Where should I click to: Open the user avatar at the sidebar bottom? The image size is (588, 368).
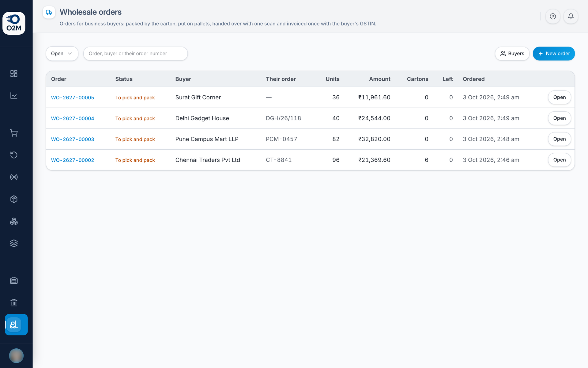pyautogui.click(x=16, y=356)
